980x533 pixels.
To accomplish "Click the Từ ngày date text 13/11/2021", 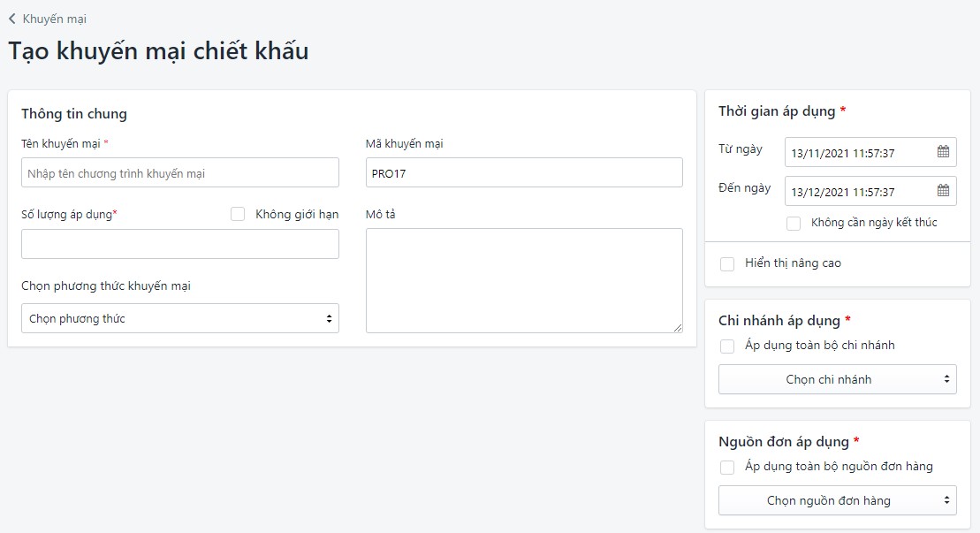I will 843,153.
